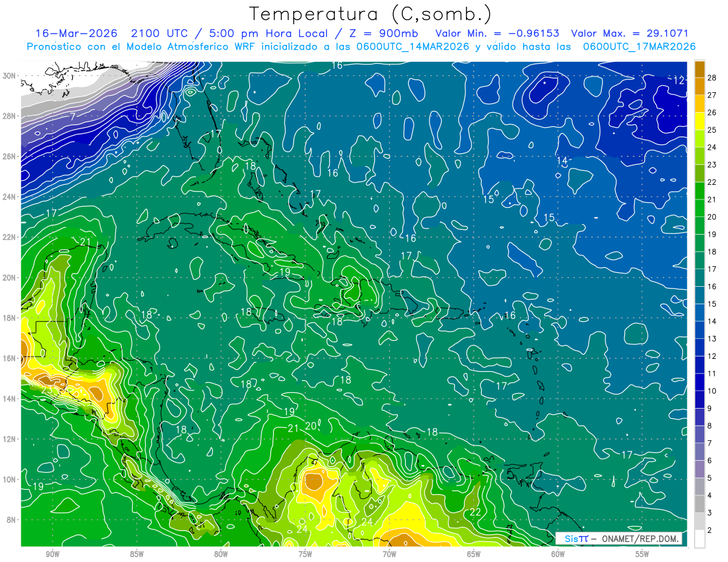This screenshot has width=728, height=562.
Task: Click the color legend label '10'
Action: point(712,391)
